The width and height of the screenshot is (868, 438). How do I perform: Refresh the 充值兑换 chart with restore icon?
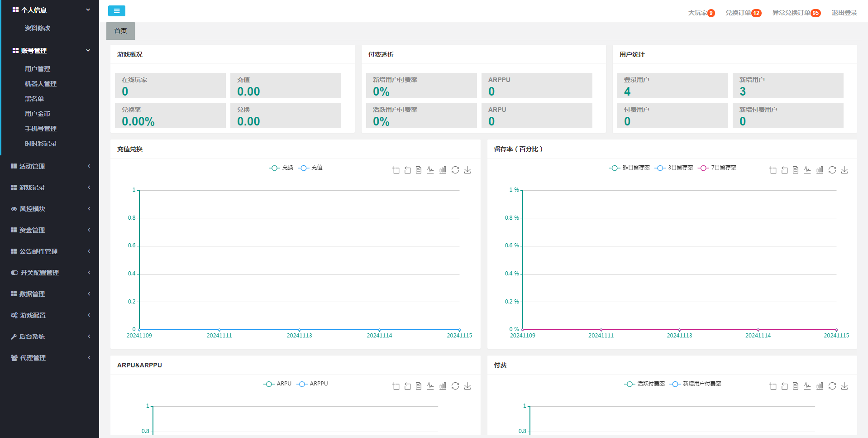pos(455,170)
